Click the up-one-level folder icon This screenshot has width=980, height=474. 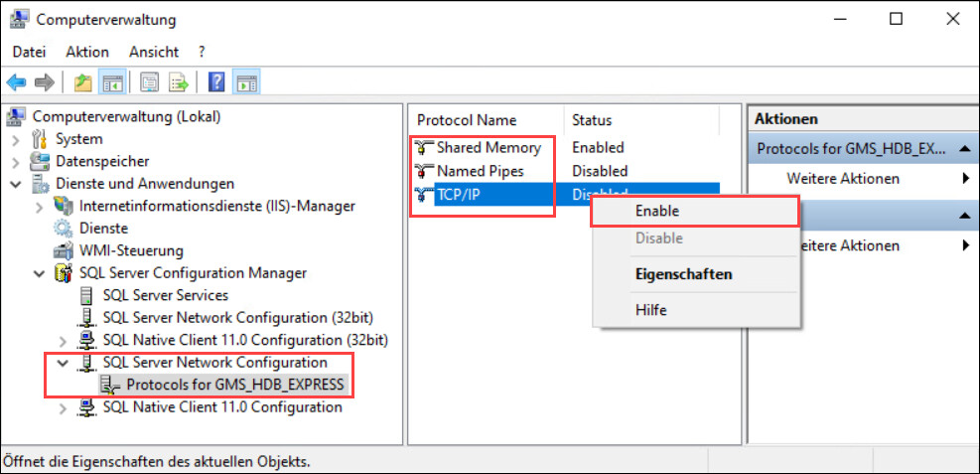pos(83,82)
